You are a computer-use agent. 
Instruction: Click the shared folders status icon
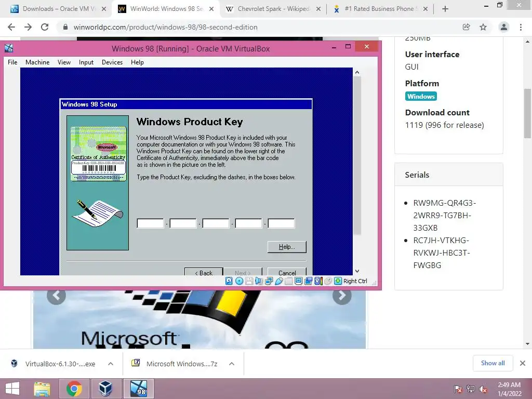(288, 281)
